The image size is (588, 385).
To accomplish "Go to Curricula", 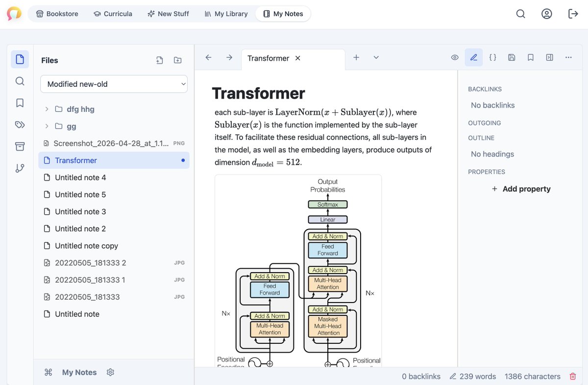I will coord(113,14).
